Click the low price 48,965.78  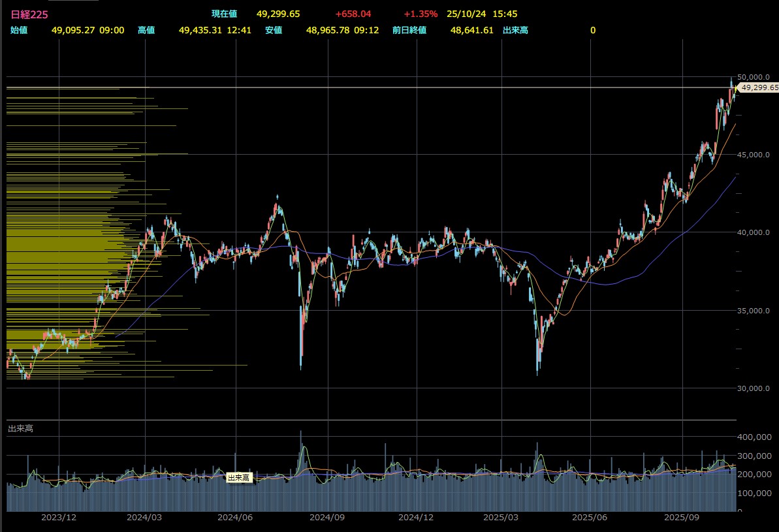(x=328, y=30)
